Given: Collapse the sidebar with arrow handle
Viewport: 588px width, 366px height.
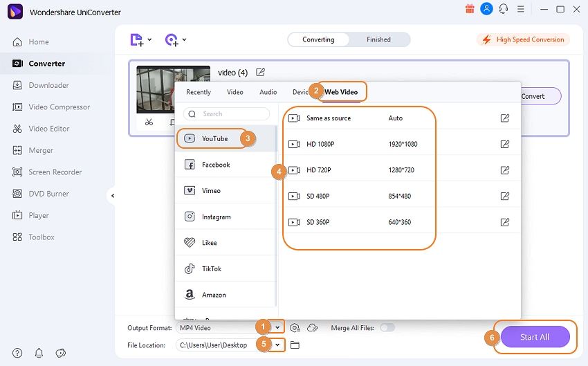Looking at the screenshot, I should coord(112,196).
